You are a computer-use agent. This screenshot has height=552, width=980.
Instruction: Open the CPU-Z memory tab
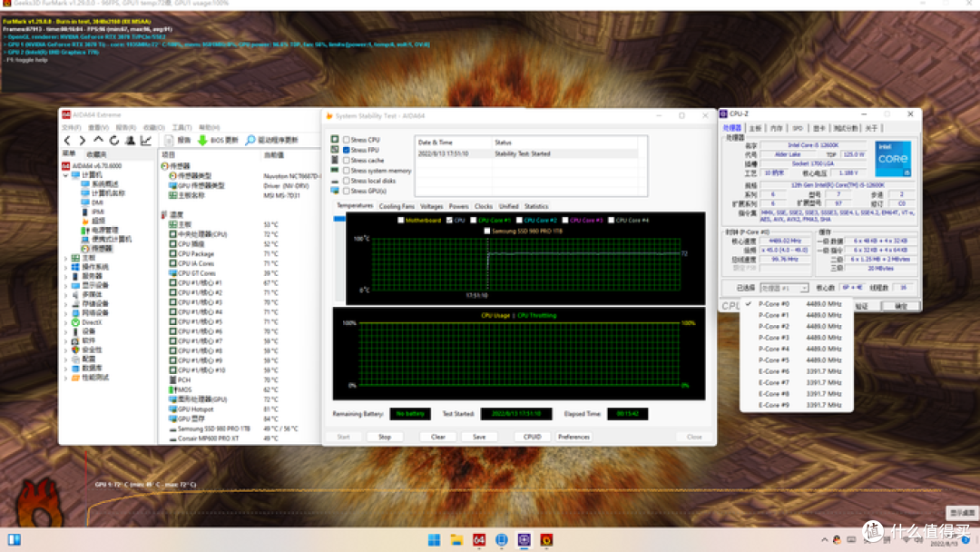[776, 128]
